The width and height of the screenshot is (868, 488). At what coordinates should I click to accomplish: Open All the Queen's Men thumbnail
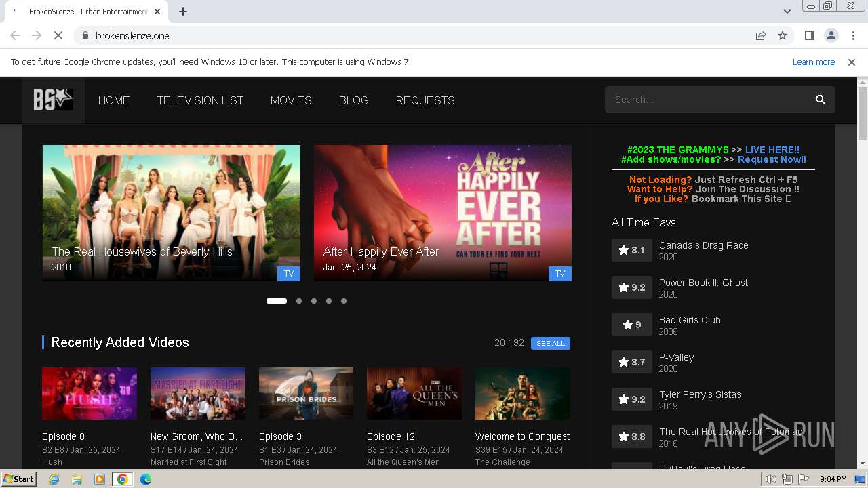[414, 394]
